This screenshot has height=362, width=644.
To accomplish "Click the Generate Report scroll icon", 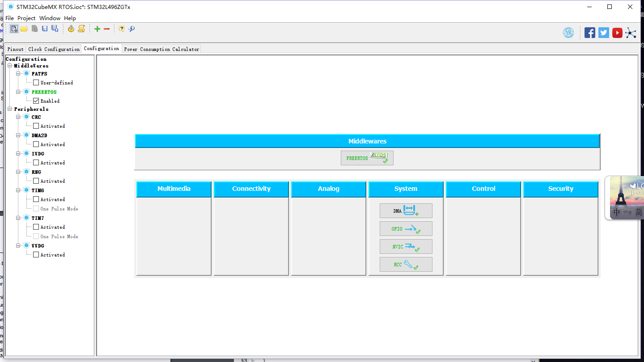I will coord(81,29).
